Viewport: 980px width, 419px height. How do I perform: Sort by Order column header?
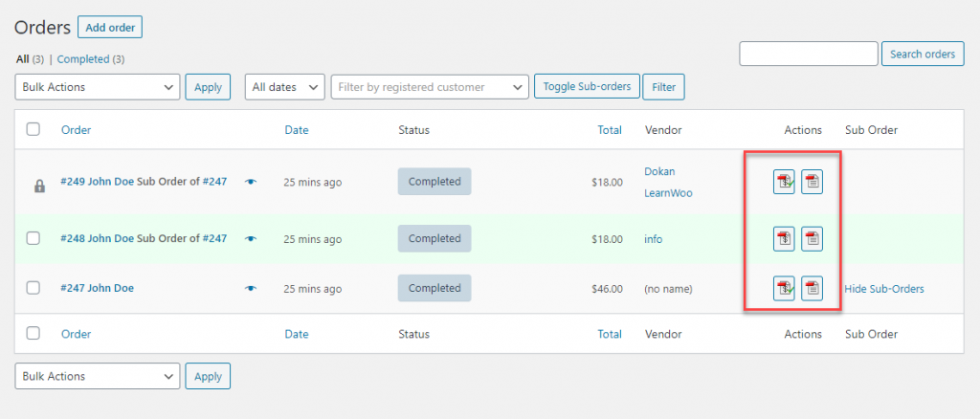click(x=77, y=130)
